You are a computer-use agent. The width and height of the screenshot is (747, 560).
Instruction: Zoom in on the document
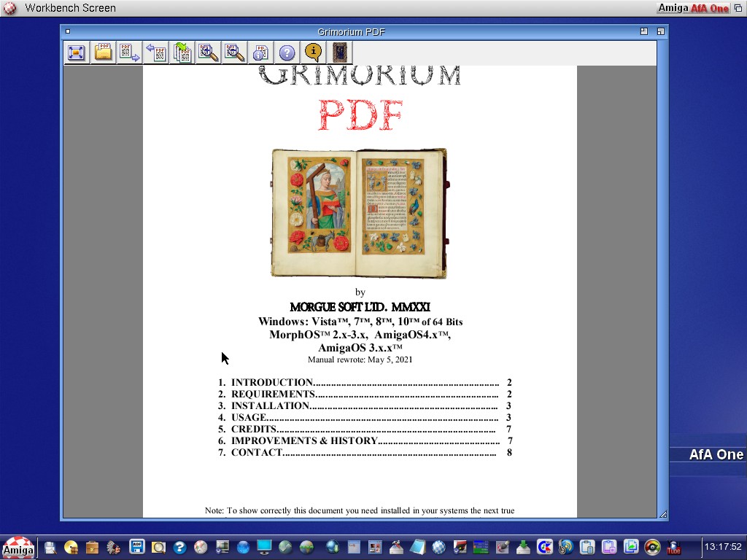click(x=209, y=52)
